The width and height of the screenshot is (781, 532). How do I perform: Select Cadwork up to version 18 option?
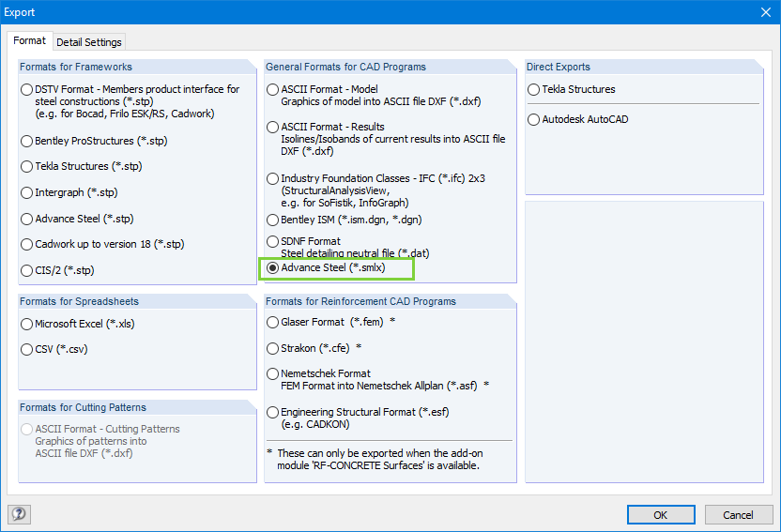[x=27, y=244]
